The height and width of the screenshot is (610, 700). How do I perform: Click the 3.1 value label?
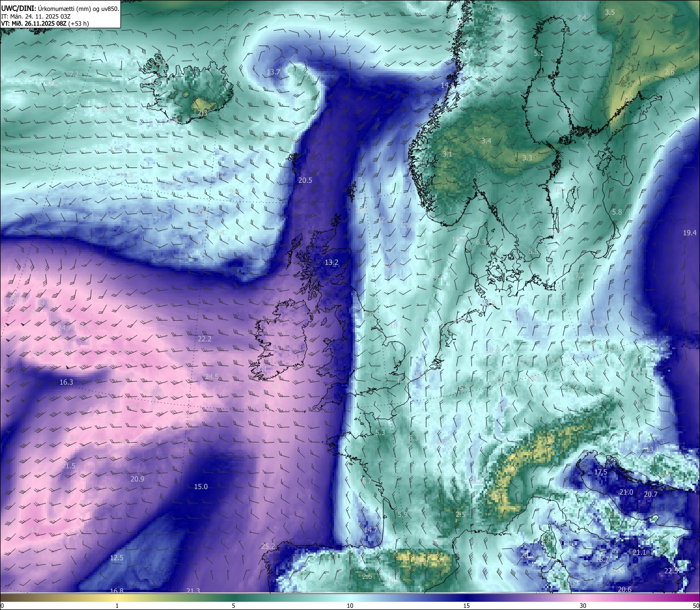447,154
